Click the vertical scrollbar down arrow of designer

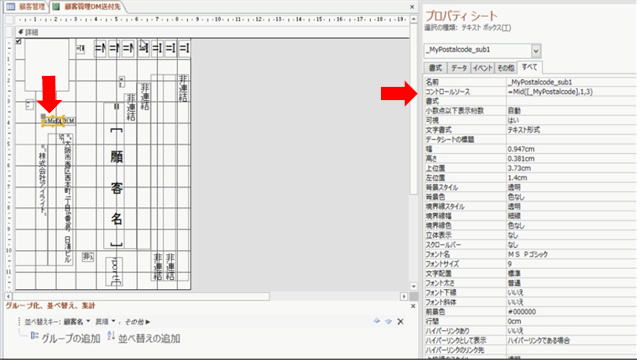pyautogui.click(x=413, y=287)
